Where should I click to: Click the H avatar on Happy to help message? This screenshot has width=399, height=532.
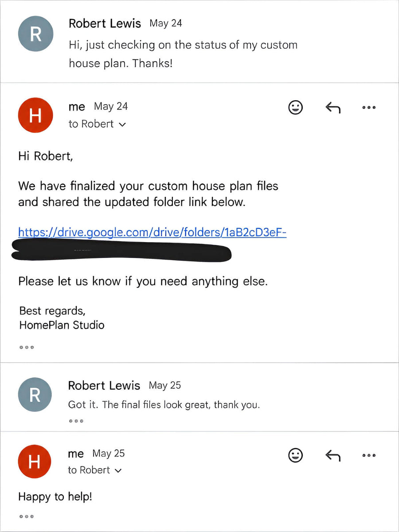[x=35, y=462]
